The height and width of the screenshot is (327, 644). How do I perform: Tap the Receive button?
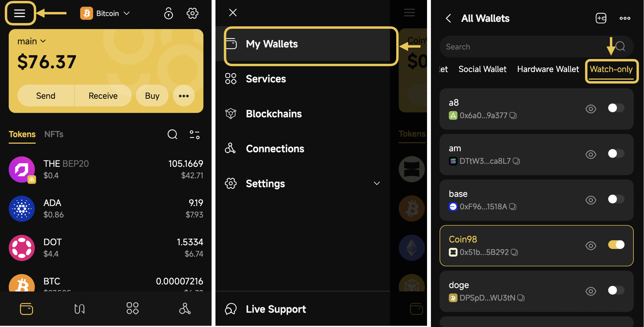coord(103,96)
